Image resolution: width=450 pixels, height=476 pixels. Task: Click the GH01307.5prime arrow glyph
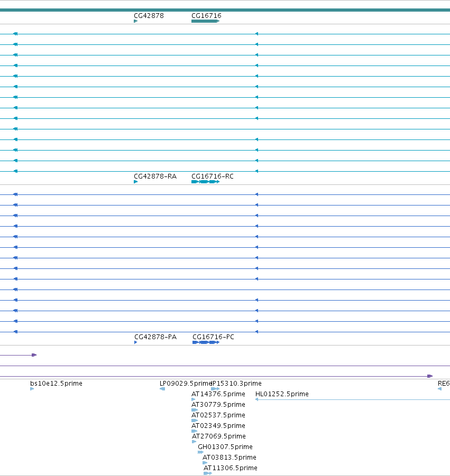(x=200, y=452)
